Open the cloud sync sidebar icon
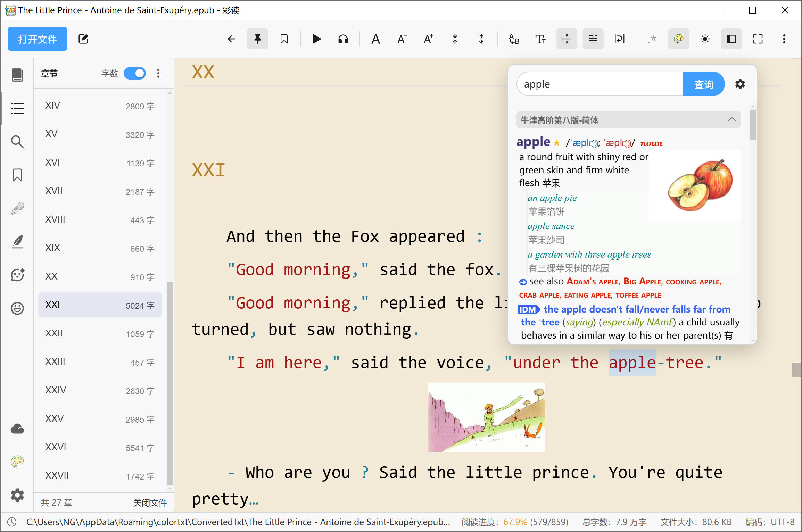 (17, 429)
